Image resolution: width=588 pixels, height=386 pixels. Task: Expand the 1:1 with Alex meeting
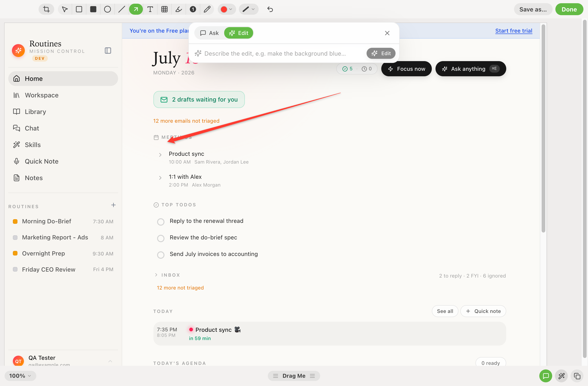click(x=160, y=178)
